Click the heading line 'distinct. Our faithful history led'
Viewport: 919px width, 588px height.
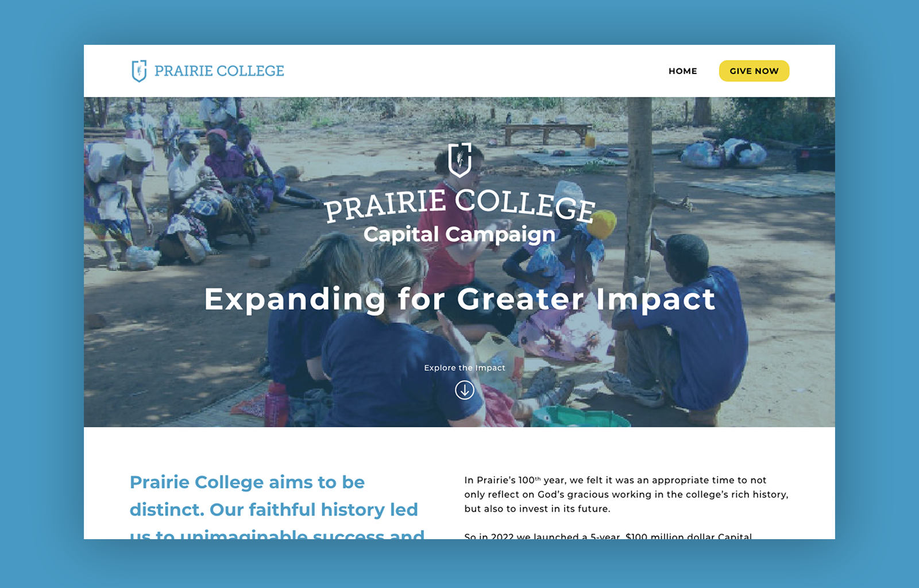pyautogui.click(x=273, y=510)
